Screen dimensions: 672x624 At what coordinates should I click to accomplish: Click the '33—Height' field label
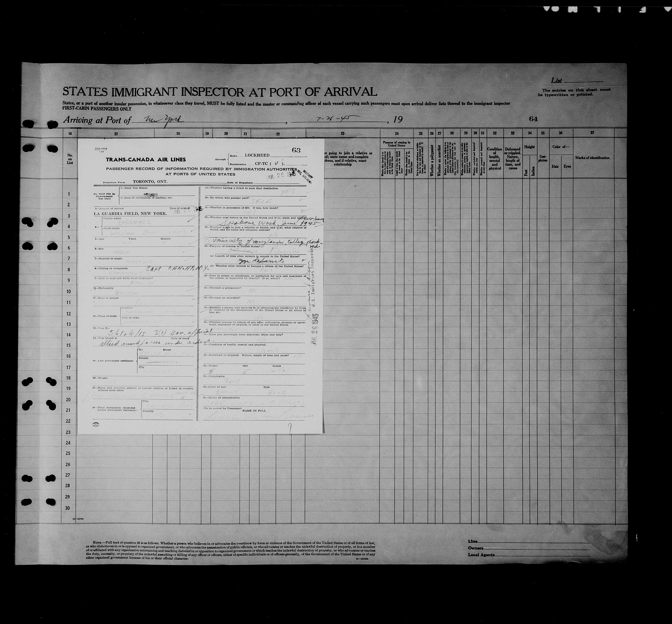[210, 366]
